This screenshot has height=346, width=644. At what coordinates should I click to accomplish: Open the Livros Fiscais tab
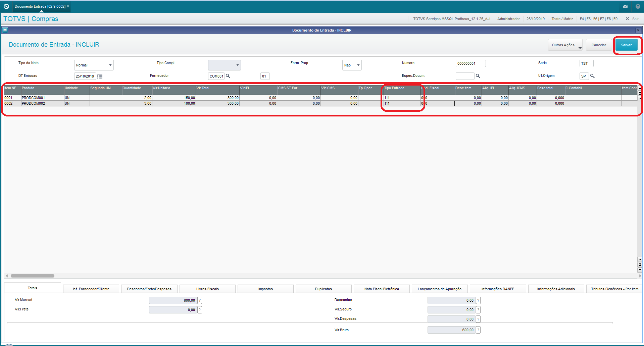(x=207, y=289)
